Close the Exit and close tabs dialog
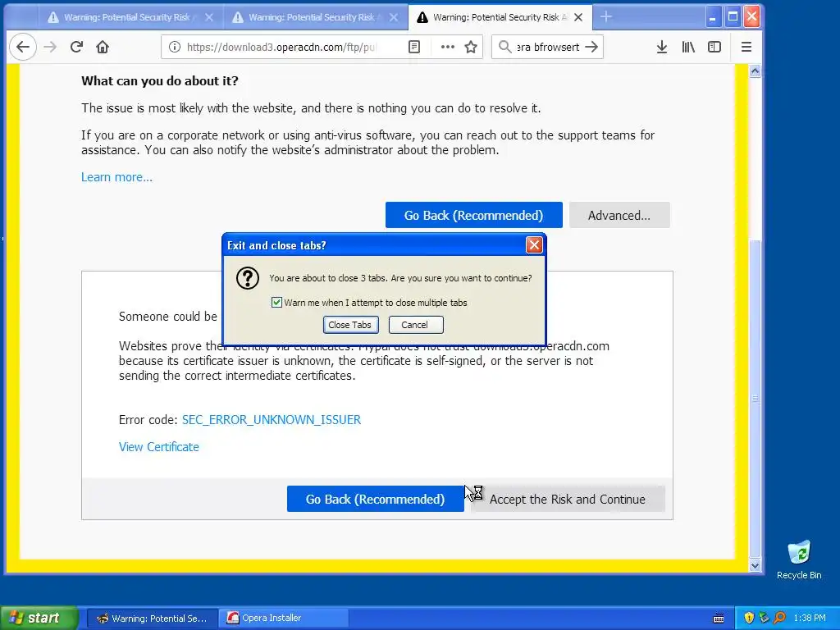The image size is (840, 630). [x=534, y=245]
